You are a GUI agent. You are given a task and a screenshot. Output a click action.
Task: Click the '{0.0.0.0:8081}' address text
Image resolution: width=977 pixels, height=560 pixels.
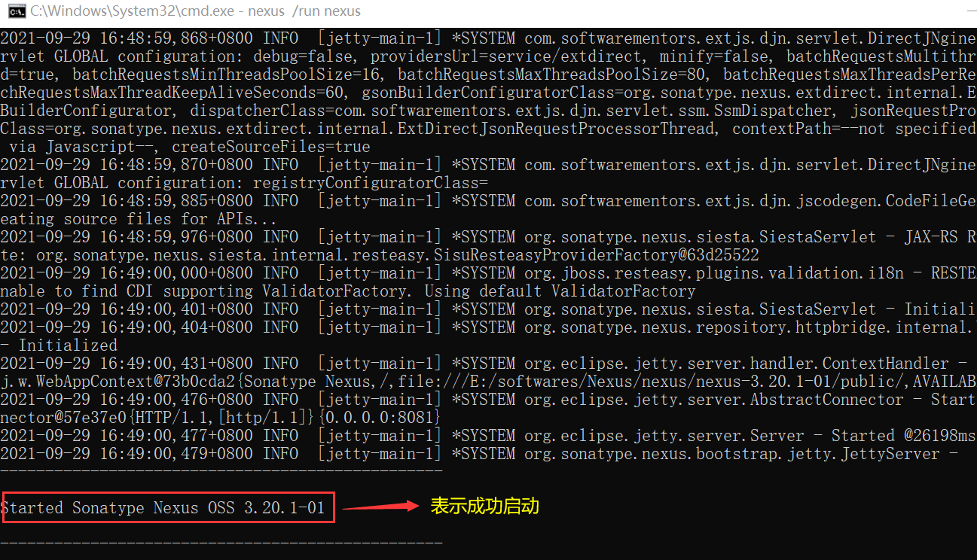pyautogui.click(x=380, y=418)
